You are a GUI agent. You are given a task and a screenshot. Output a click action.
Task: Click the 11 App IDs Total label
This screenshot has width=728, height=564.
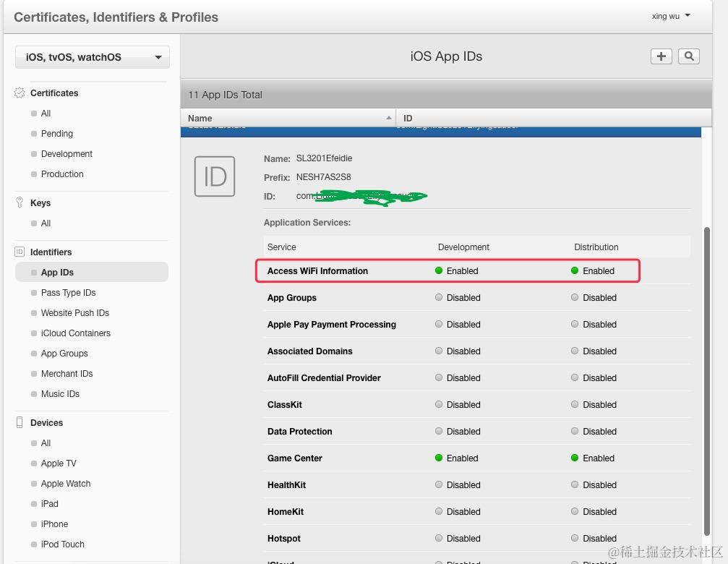coord(225,95)
